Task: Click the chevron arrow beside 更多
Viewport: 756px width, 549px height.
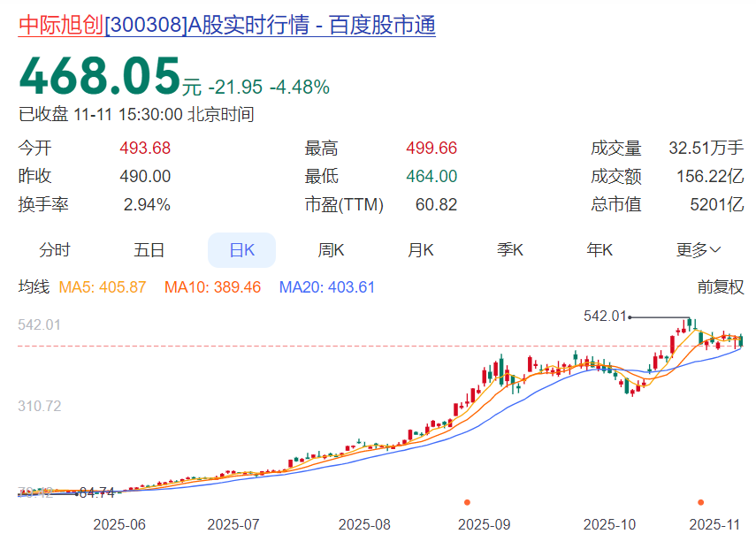Action: 715,249
